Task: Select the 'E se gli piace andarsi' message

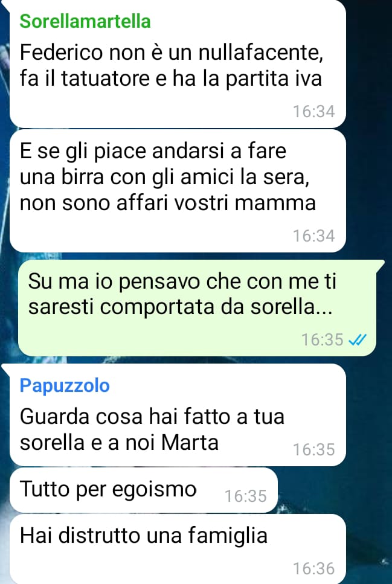Action: [x=178, y=191]
